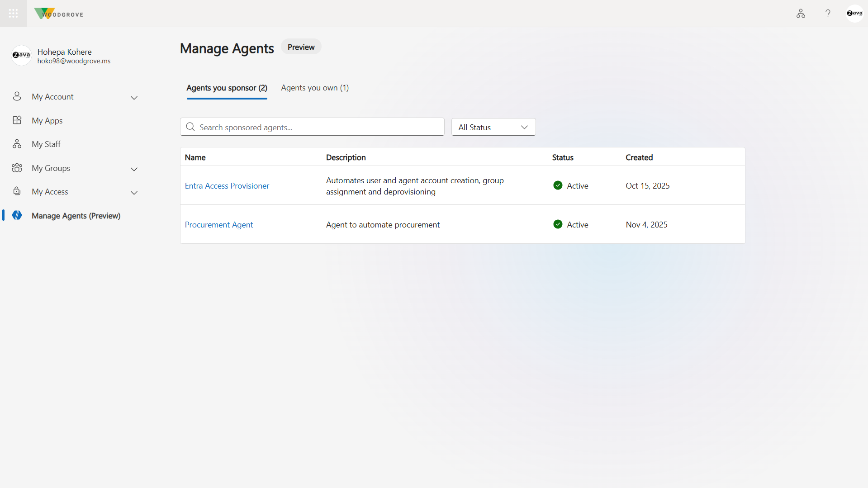This screenshot has height=488, width=868.
Task: Toggle the Active status indicator on Procurement Agent
Action: click(x=558, y=224)
